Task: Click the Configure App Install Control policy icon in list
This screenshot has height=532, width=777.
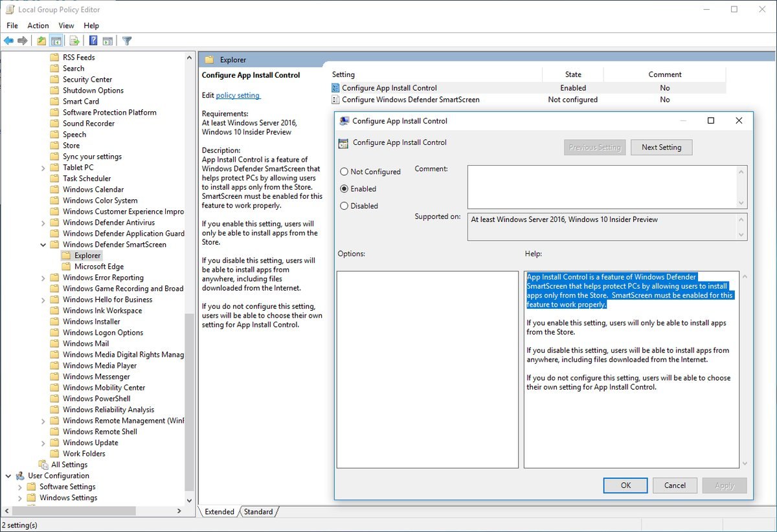Action: 335,88
